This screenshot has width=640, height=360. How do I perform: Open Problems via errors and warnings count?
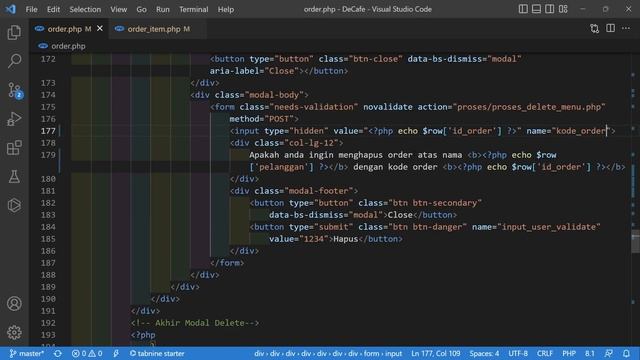87,353
